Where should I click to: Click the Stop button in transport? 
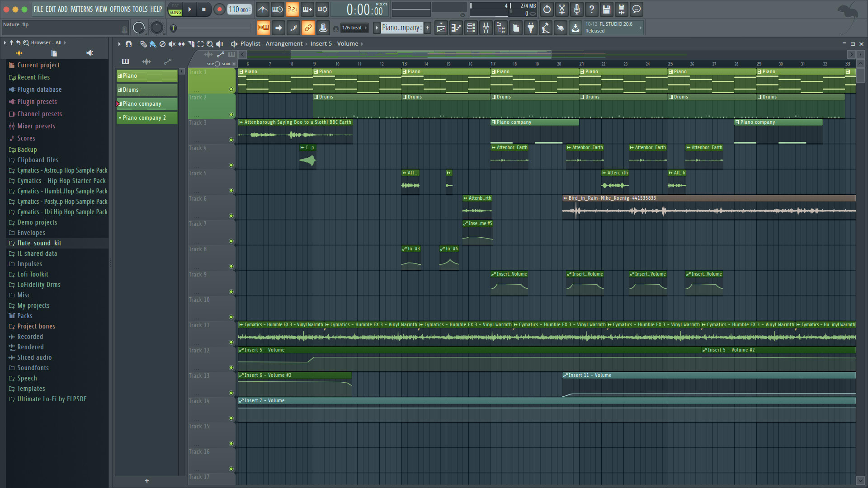(203, 9)
